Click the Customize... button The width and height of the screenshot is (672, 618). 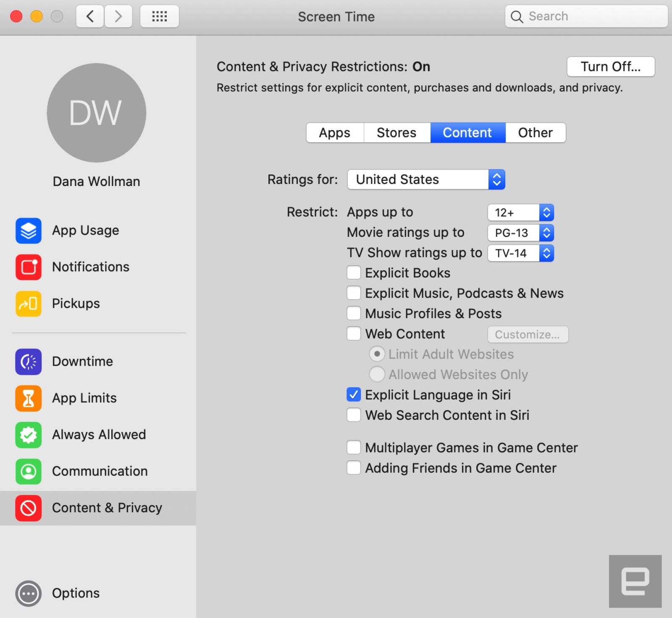[528, 335]
